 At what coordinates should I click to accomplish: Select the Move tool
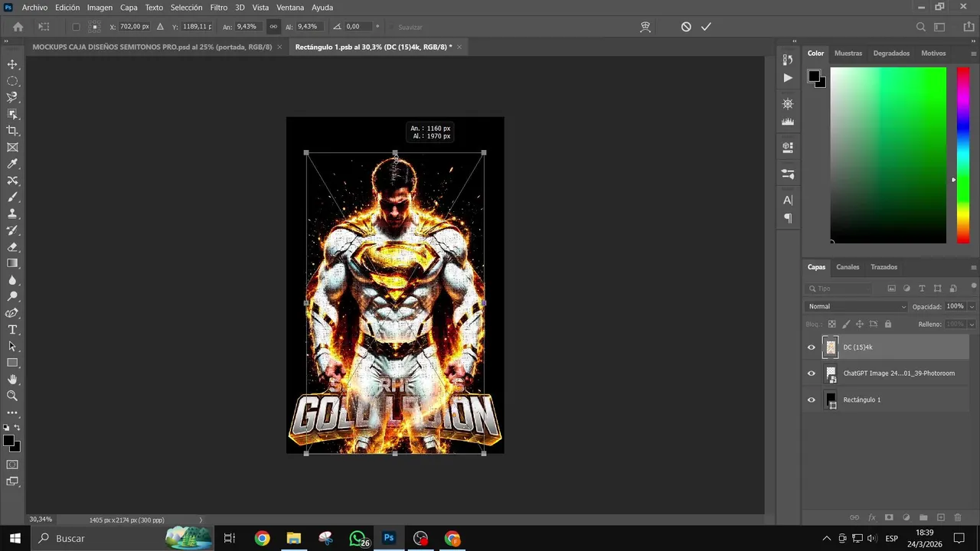click(12, 64)
